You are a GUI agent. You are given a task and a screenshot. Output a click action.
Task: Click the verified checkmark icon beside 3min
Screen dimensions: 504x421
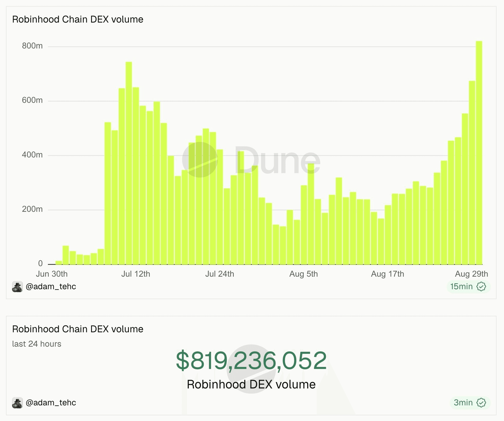click(x=481, y=403)
